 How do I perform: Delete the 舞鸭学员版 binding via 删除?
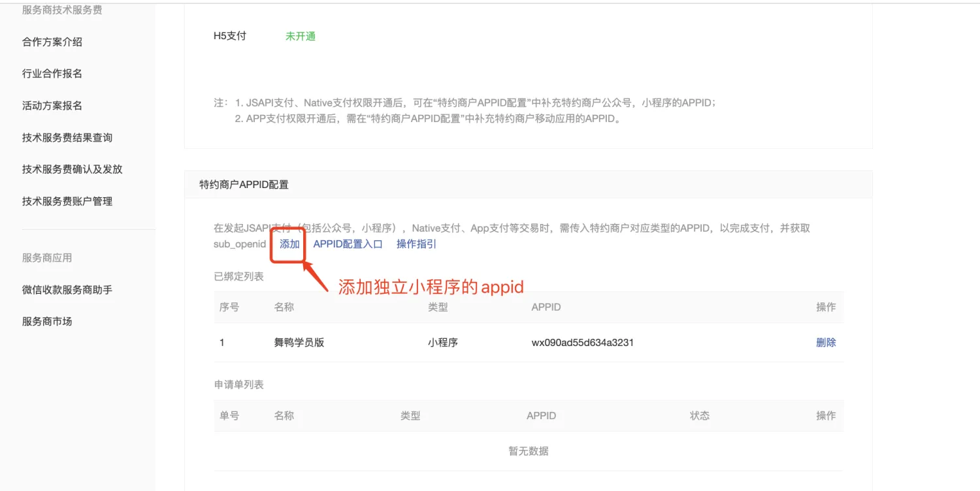pos(826,342)
